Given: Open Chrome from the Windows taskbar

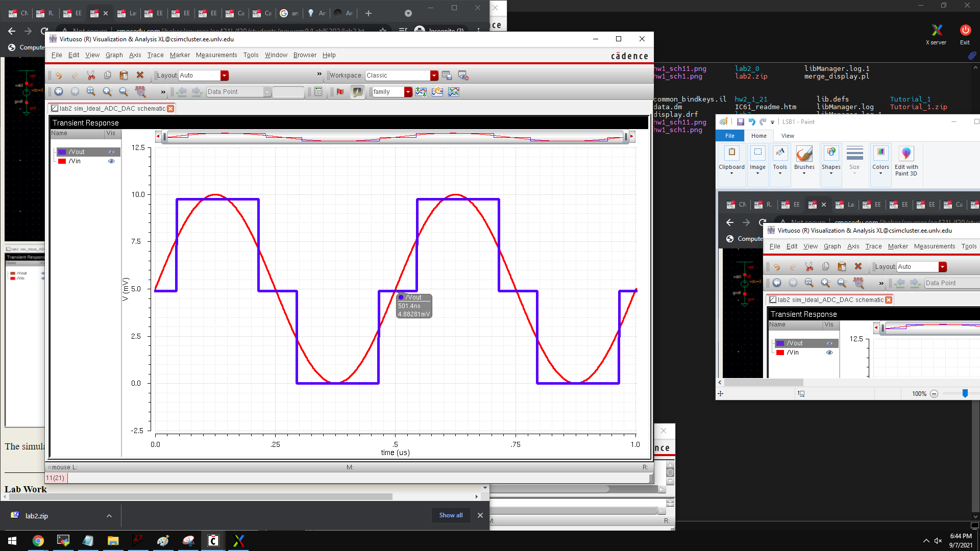Looking at the screenshot, I should click(38, 541).
